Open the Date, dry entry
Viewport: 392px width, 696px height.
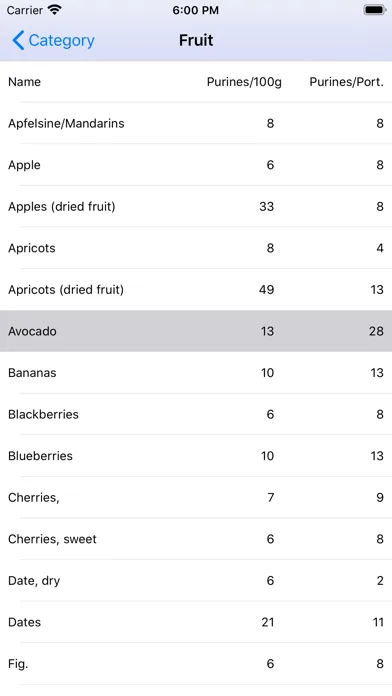click(196, 581)
